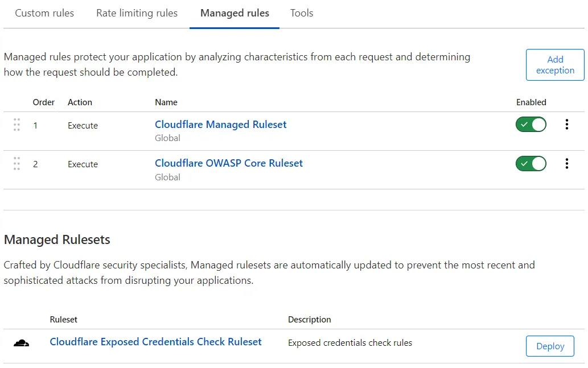Screen dimensions: 588x368
Task: Disable the Cloudflare OWASP Core Ruleset toggle
Action: pos(531,163)
